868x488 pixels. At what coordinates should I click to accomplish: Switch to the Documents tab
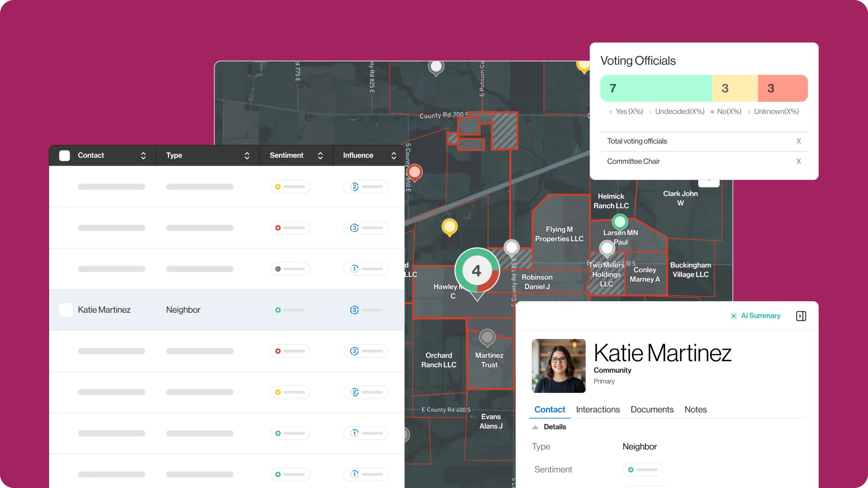click(x=652, y=410)
